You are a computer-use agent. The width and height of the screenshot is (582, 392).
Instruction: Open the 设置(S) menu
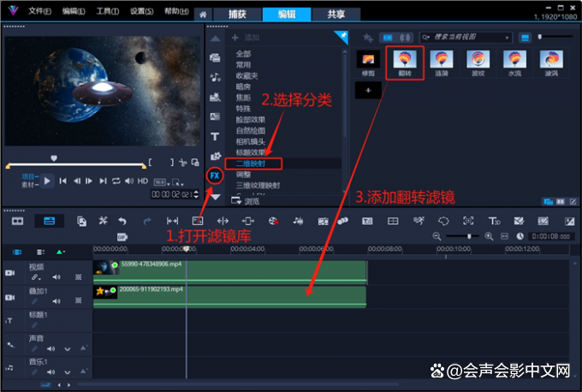tap(142, 11)
